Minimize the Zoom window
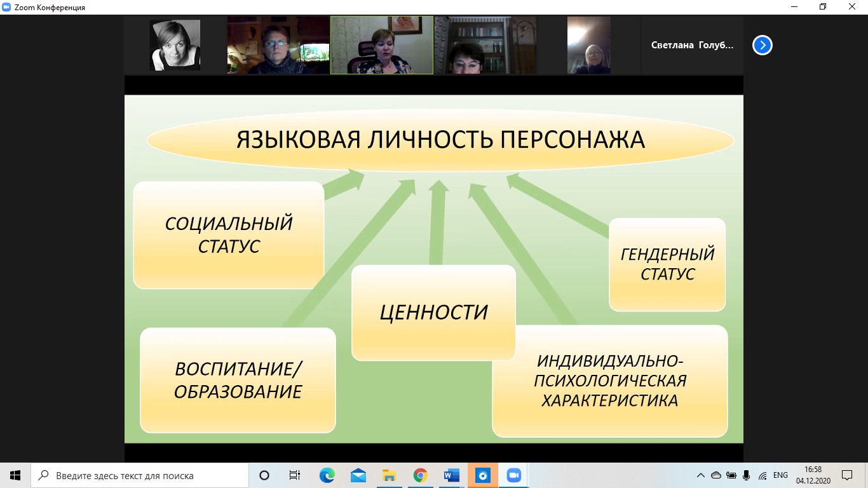 tap(794, 7)
